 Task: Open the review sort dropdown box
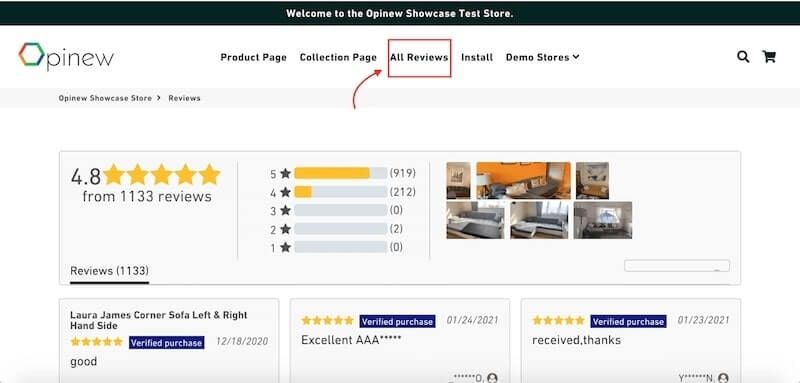(677, 266)
